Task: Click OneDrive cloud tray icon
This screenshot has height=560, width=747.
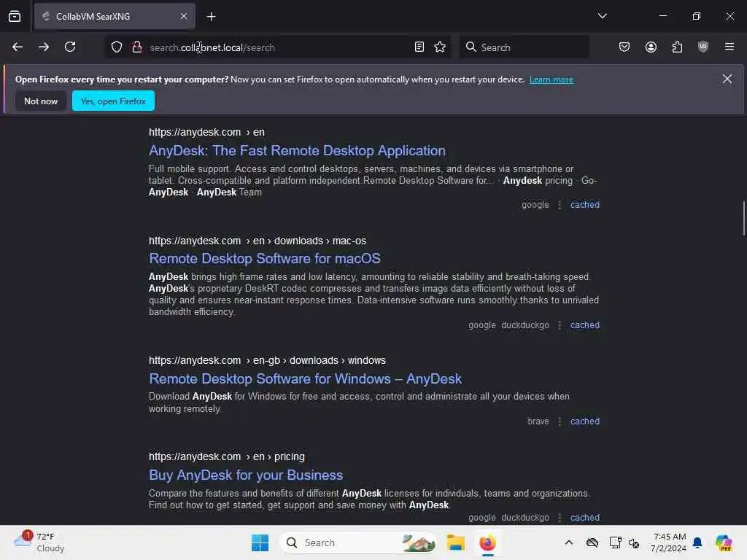Action: click(592, 542)
